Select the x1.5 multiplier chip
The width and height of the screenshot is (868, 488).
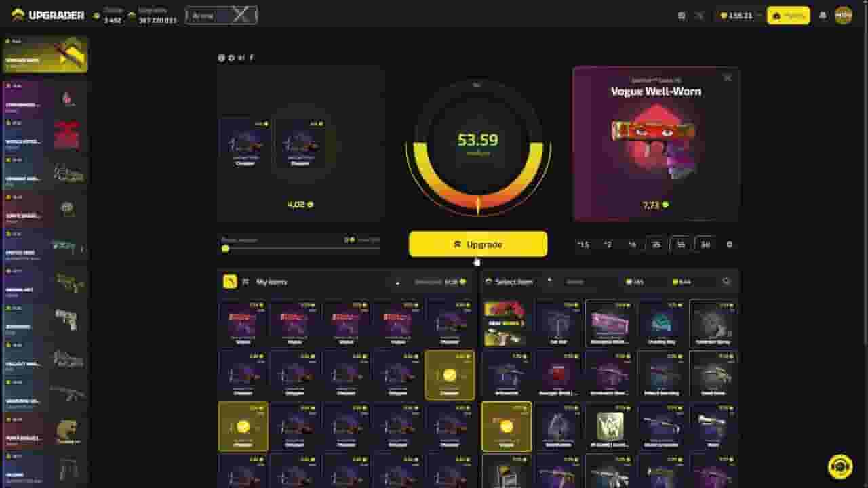coord(583,245)
